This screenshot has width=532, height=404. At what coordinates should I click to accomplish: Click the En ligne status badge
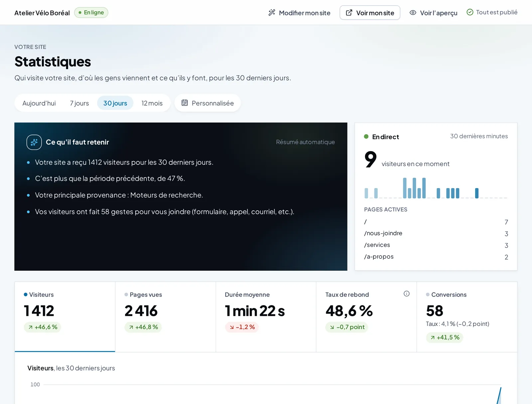91,13
